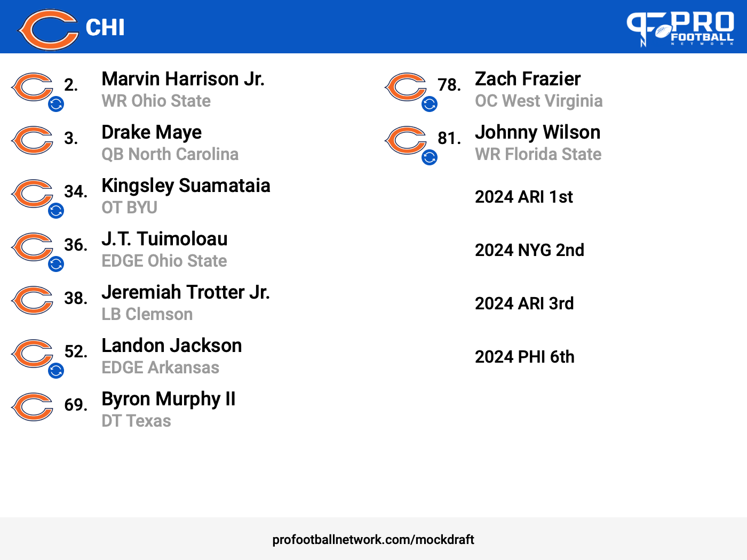
Task: Click 2024 PHI 6th traded pick
Action: [525, 357]
